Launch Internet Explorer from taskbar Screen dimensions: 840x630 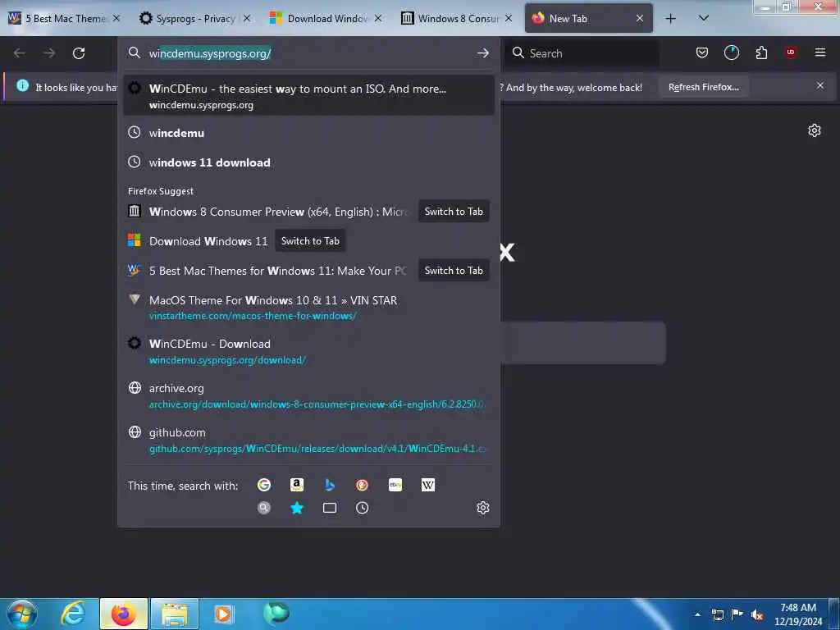(72, 614)
